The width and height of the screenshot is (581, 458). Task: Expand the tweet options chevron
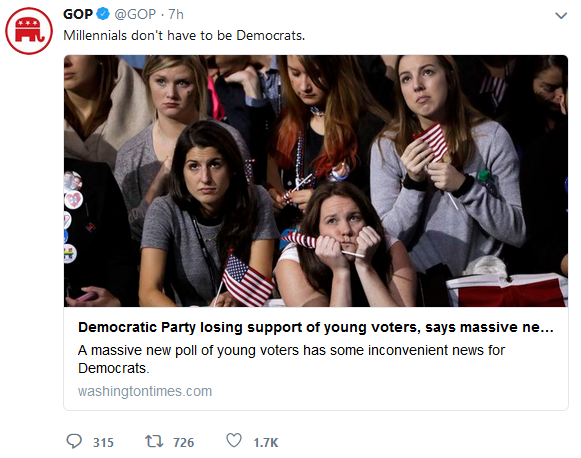(561, 16)
